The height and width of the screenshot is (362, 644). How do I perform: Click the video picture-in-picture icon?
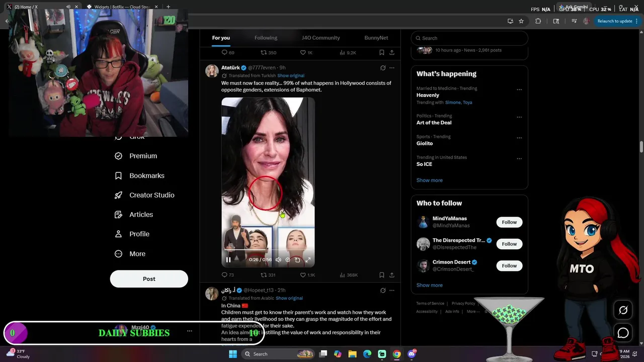click(297, 260)
